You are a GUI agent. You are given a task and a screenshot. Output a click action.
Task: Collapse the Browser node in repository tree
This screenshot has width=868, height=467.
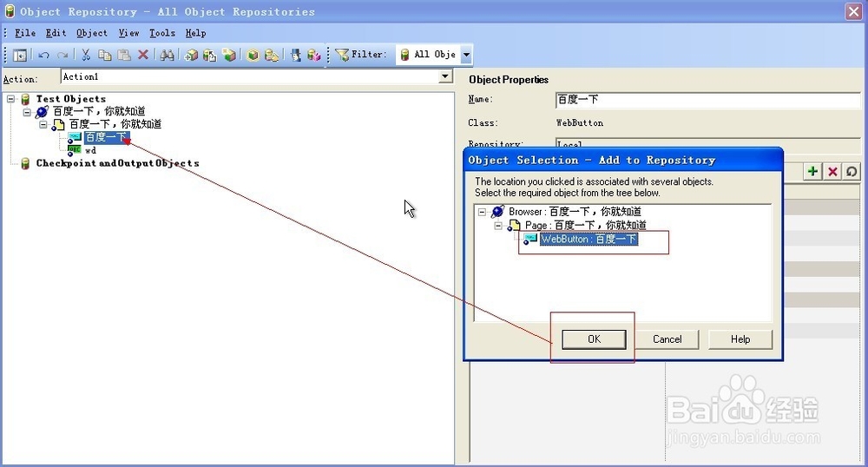pyautogui.click(x=27, y=112)
